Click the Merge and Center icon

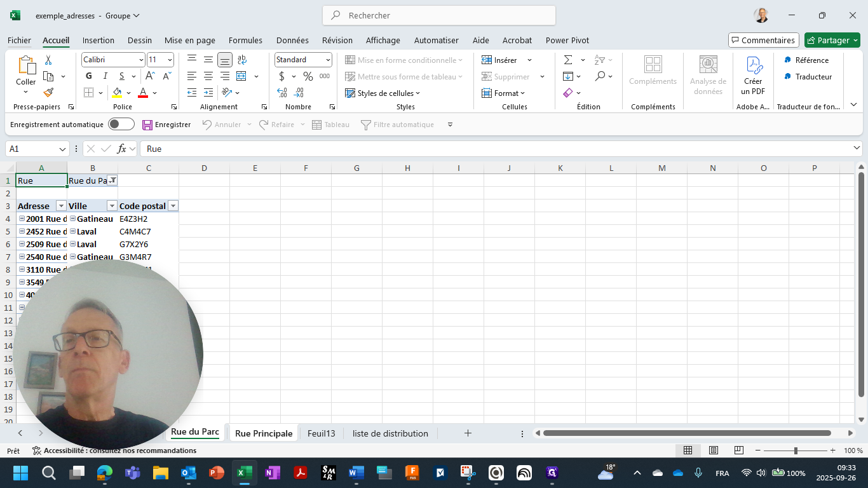241,76
